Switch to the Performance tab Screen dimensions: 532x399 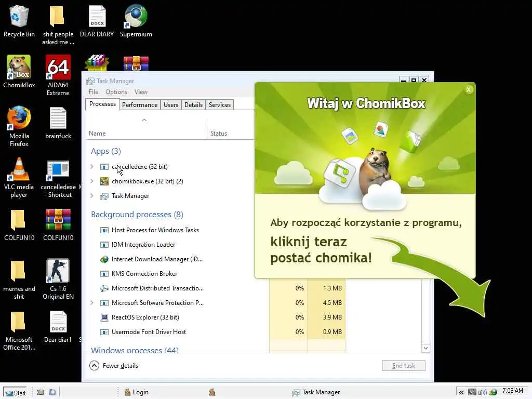pos(140,105)
